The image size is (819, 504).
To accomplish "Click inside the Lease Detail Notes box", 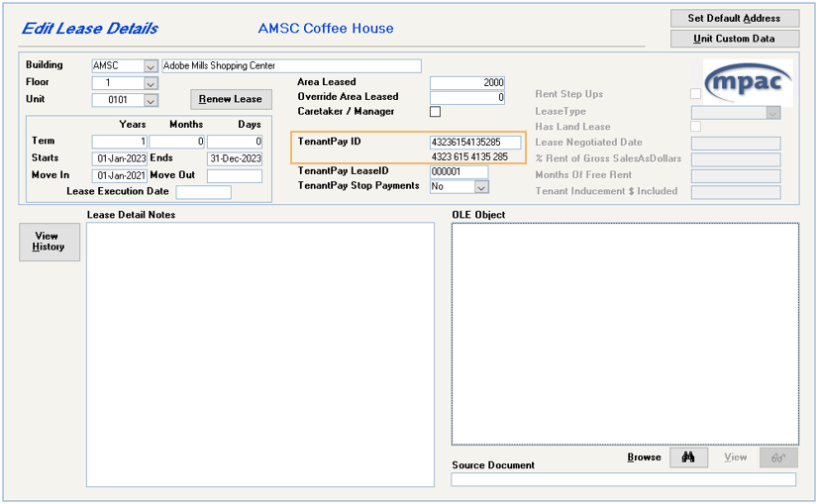I will tap(260, 354).
